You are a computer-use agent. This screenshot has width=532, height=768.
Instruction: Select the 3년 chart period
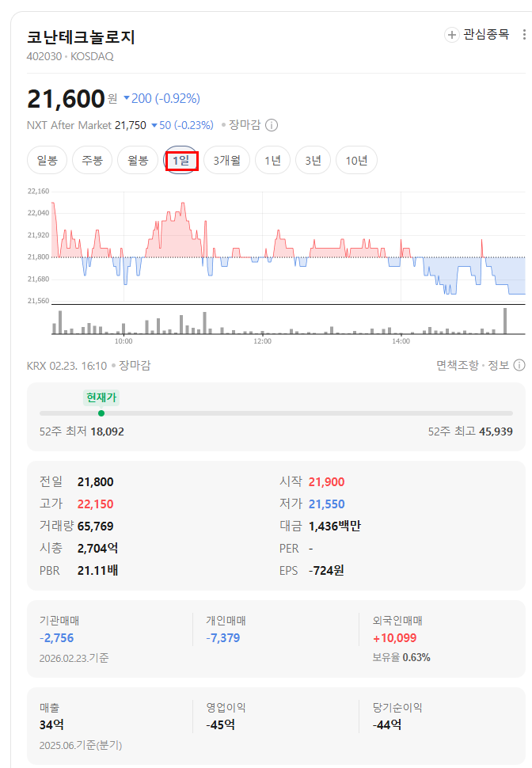313,160
